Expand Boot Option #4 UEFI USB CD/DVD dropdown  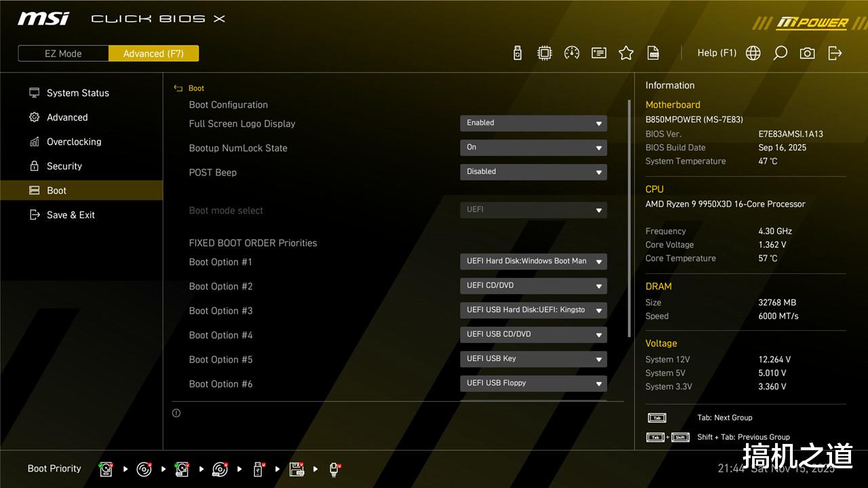533,335
